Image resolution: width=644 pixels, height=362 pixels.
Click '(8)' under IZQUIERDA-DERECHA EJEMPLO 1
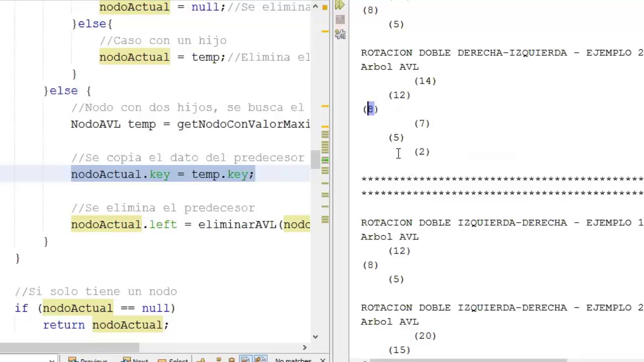point(370,265)
